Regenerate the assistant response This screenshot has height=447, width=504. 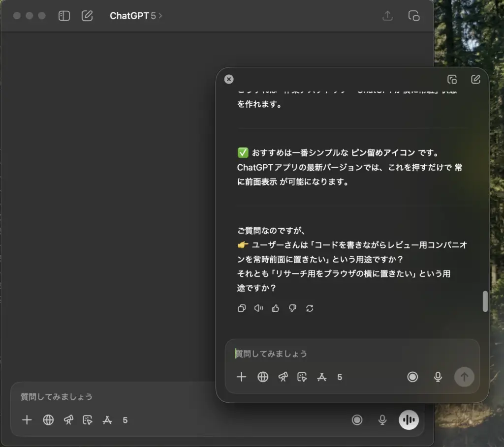tap(310, 308)
